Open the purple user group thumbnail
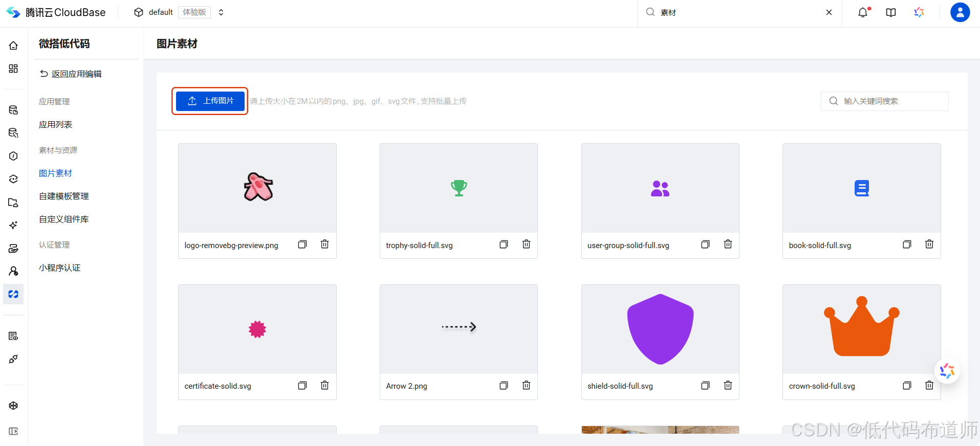Viewport: 980px width, 446px height. (660, 188)
